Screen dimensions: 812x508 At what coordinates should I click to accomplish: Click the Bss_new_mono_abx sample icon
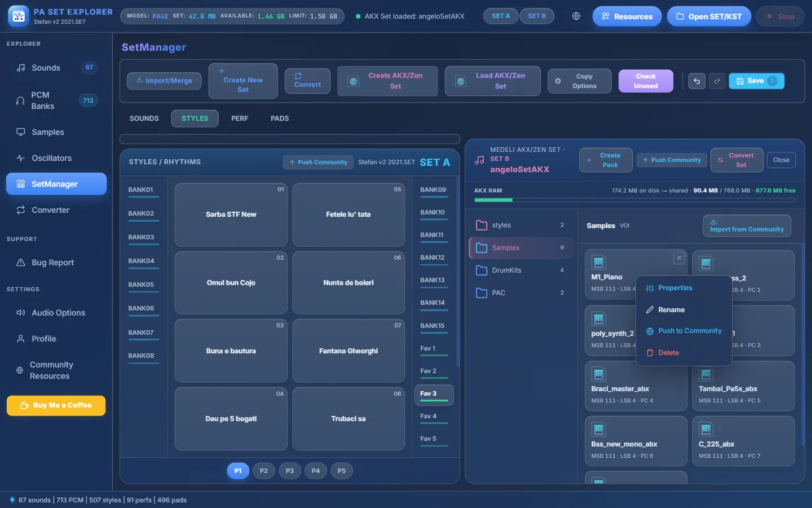click(x=599, y=430)
